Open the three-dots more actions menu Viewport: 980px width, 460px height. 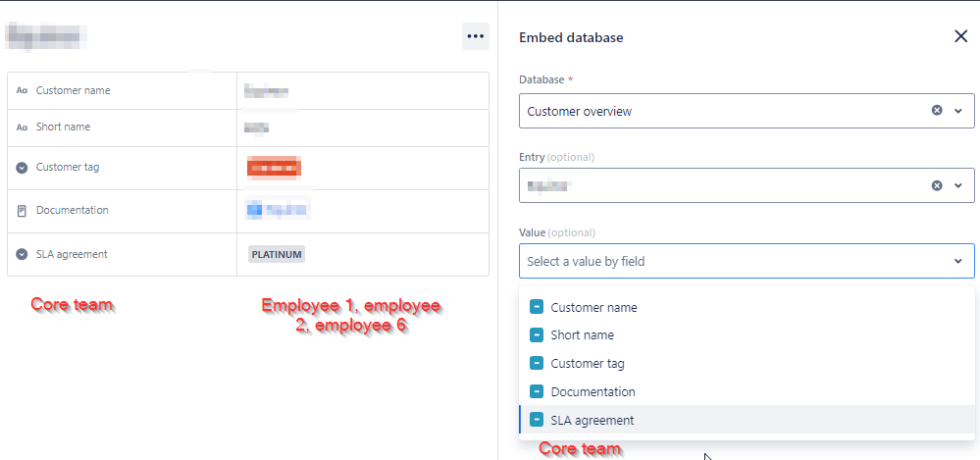pyautogui.click(x=476, y=36)
